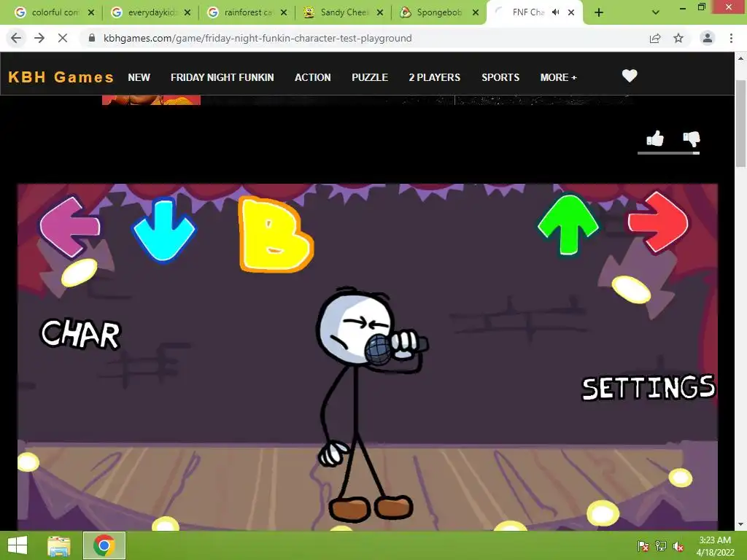Stop loading the page

click(x=63, y=38)
